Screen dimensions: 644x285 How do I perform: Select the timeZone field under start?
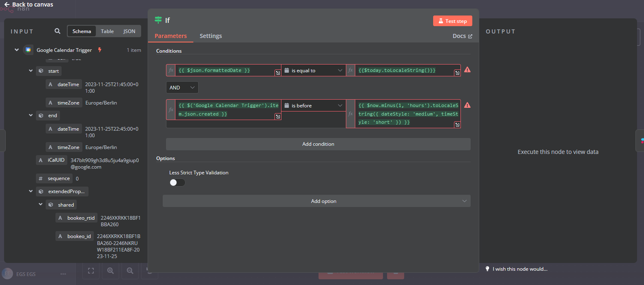64,103
